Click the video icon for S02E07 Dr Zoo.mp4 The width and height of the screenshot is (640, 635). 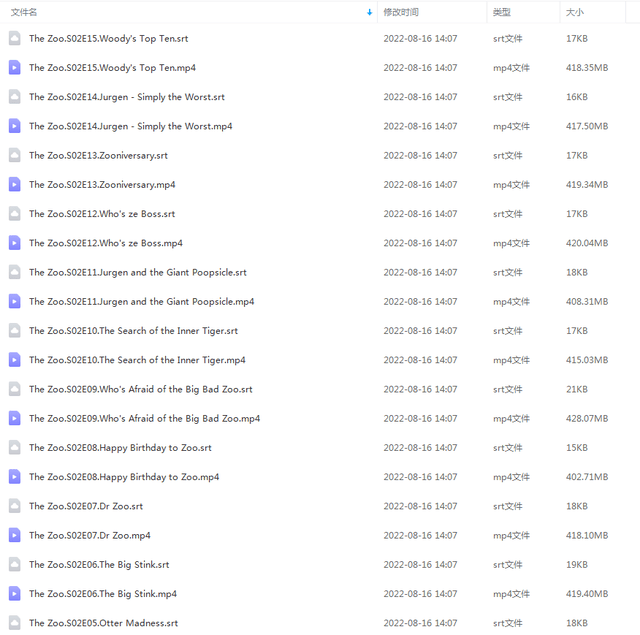click(15, 535)
